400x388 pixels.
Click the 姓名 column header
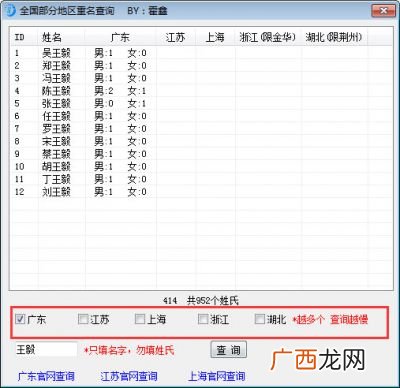pyautogui.click(x=61, y=37)
